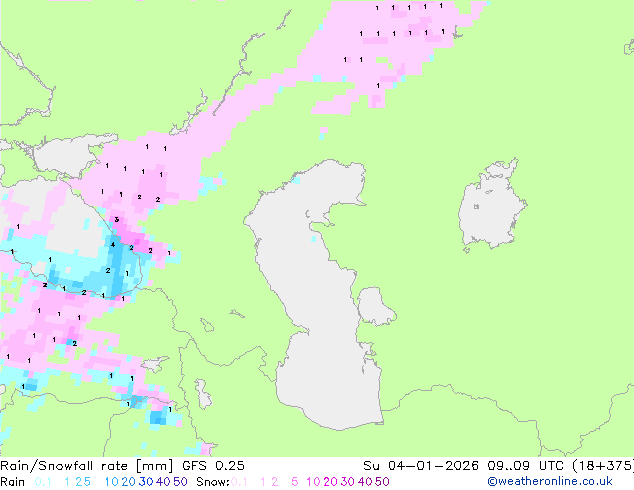Click the map value '4' in the blue rain band

click(113, 245)
